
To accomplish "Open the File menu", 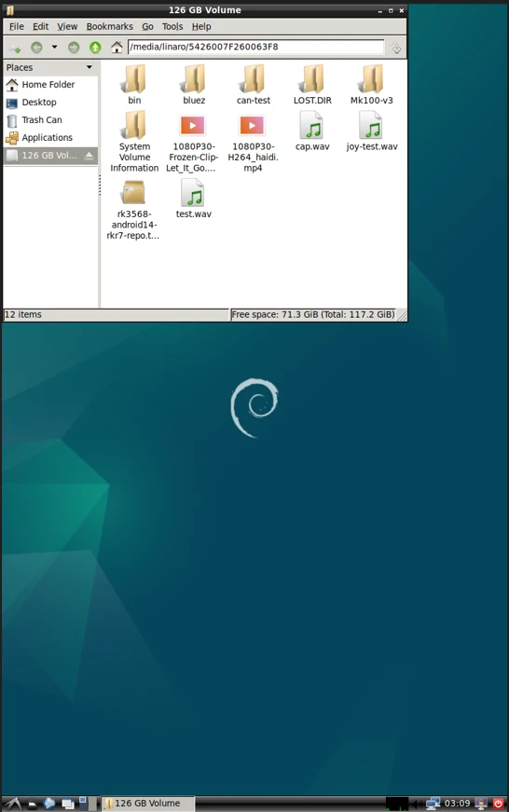I will click(x=17, y=26).
